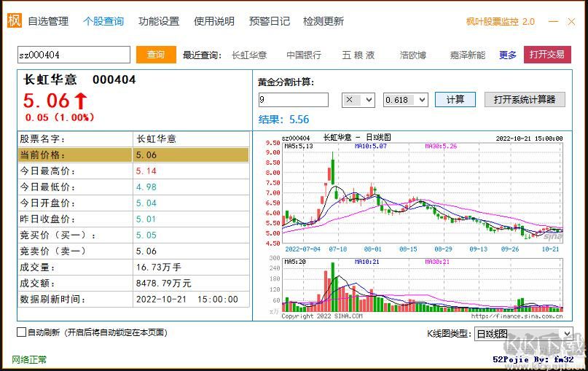Select the 当前价格 row
This screenshot has width=588, height=371.
coord(133,155)
